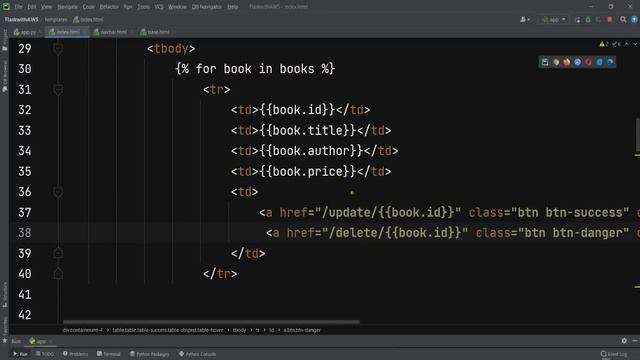Open the Python Packages tool window
This screenshot has width=640, height=360.
pos(149,354)
